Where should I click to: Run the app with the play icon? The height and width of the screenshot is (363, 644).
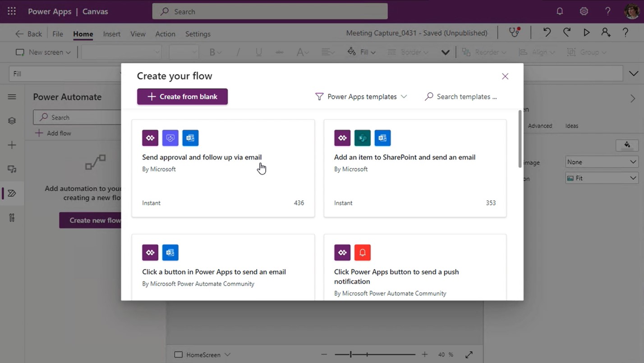586,32
